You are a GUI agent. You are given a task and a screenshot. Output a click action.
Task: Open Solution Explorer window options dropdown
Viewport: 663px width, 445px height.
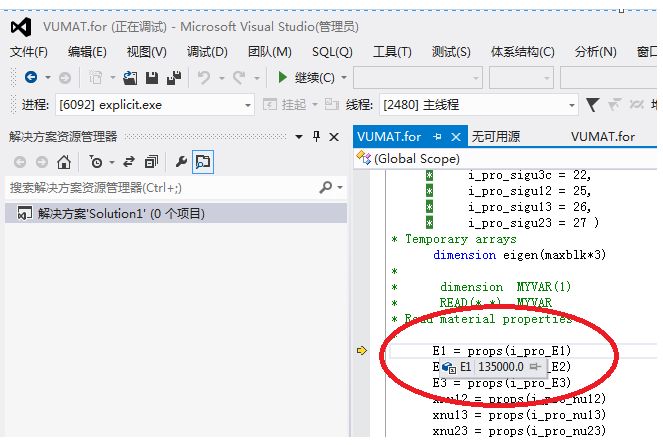(299, 137)
